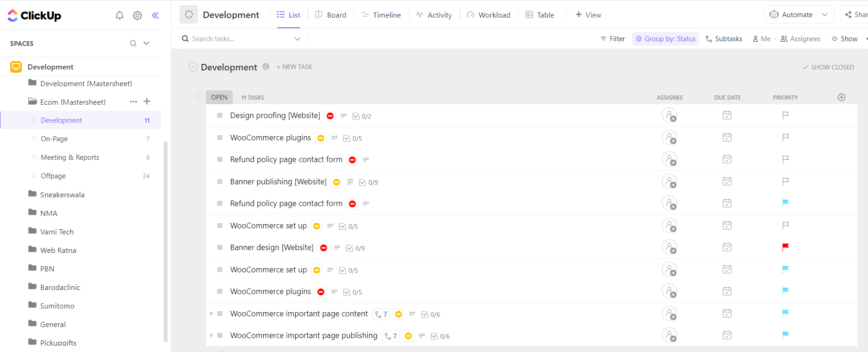Open checklist 0/9 on Banner publishing [Website]
The height and width of the screenshot is (352, 868).
(369, 182)
